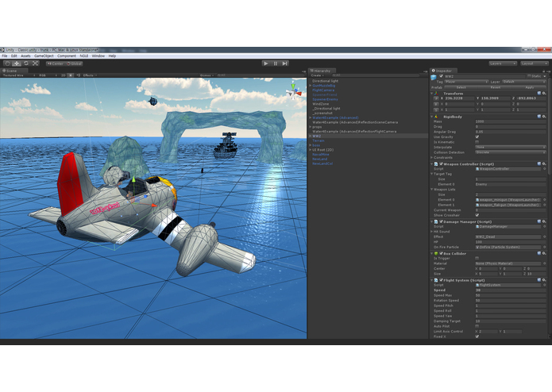The image size is (552, 392).
Task: Open the Interpolate dropdown
Action: click(x=511, y=148)
